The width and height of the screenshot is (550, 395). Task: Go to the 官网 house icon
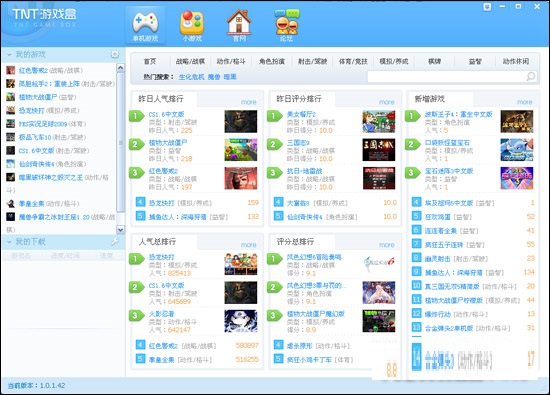(239, 26)
